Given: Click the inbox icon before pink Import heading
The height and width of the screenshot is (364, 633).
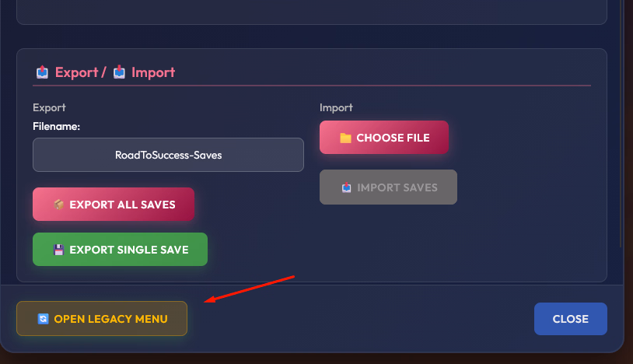Looking at the screenshot, I should pyautogui.click(x=119, y=72).
